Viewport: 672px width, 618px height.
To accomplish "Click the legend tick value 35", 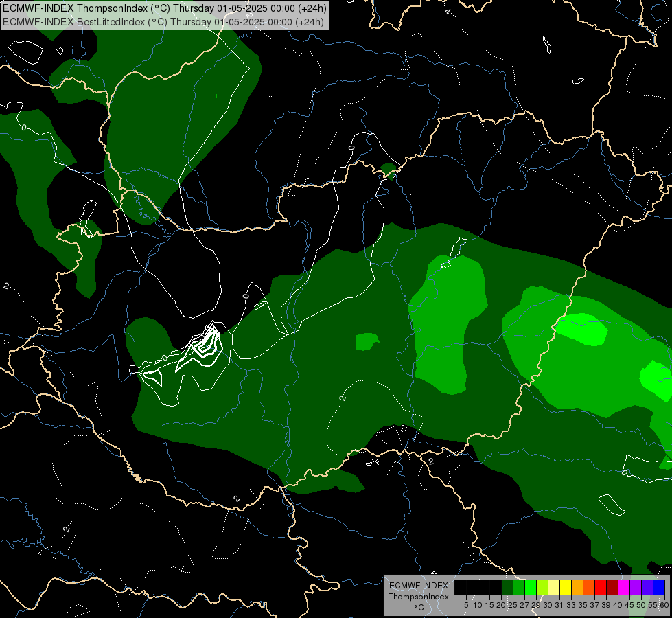I will (583, 605).
